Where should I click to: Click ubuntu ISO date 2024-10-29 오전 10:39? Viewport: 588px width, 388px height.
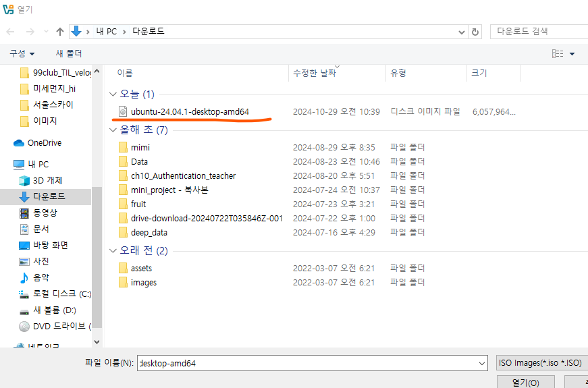336,112
